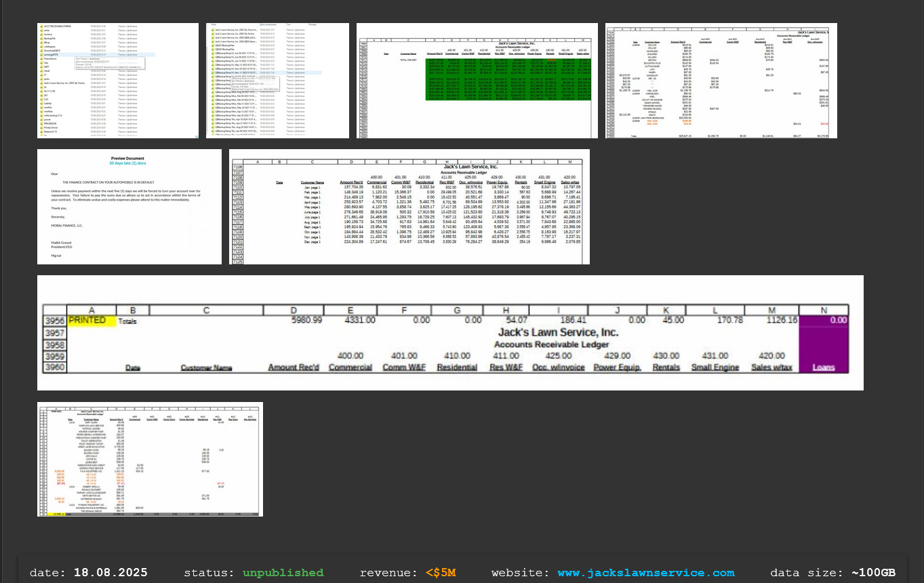Open the top-right Accounts Receivable ledger thumbnail
This screenshot has height=583, width=924.
point(721,81)
